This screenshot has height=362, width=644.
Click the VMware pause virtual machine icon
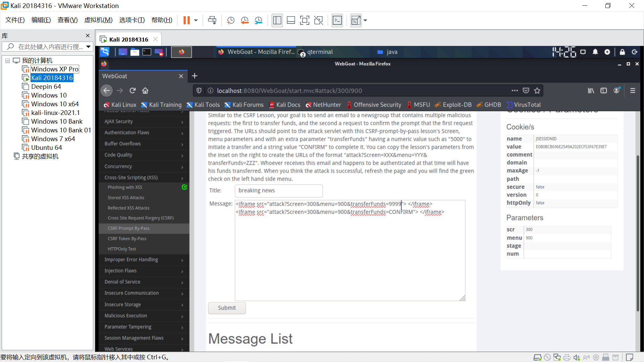tap(186, 20)
